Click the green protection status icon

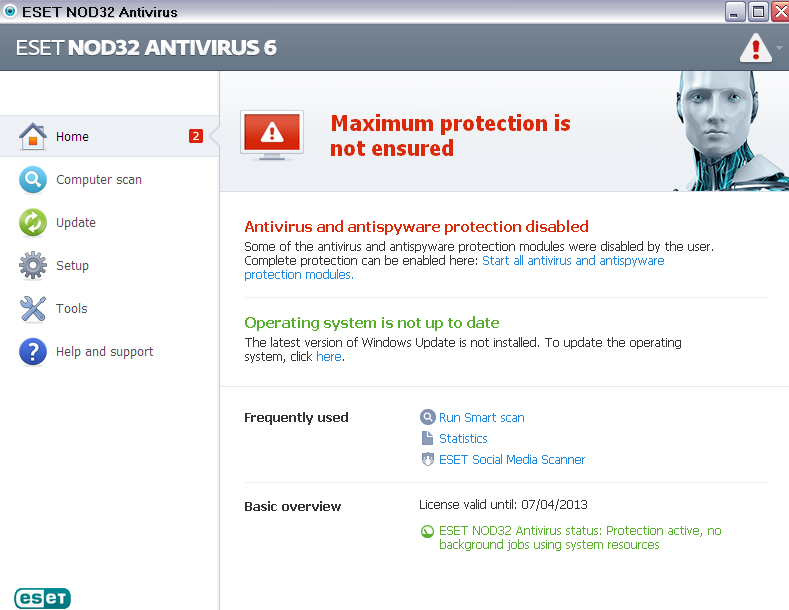[x=427, y=531]
